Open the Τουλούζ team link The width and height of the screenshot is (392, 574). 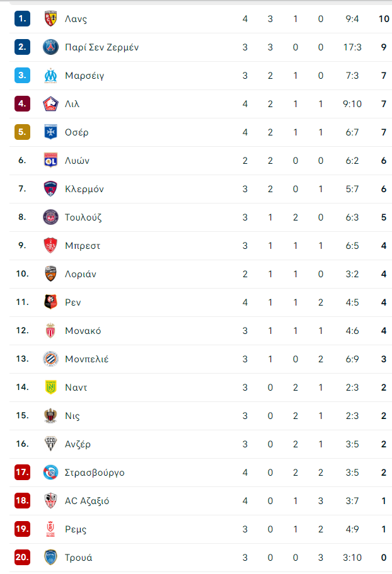click(x=83, y=217)
